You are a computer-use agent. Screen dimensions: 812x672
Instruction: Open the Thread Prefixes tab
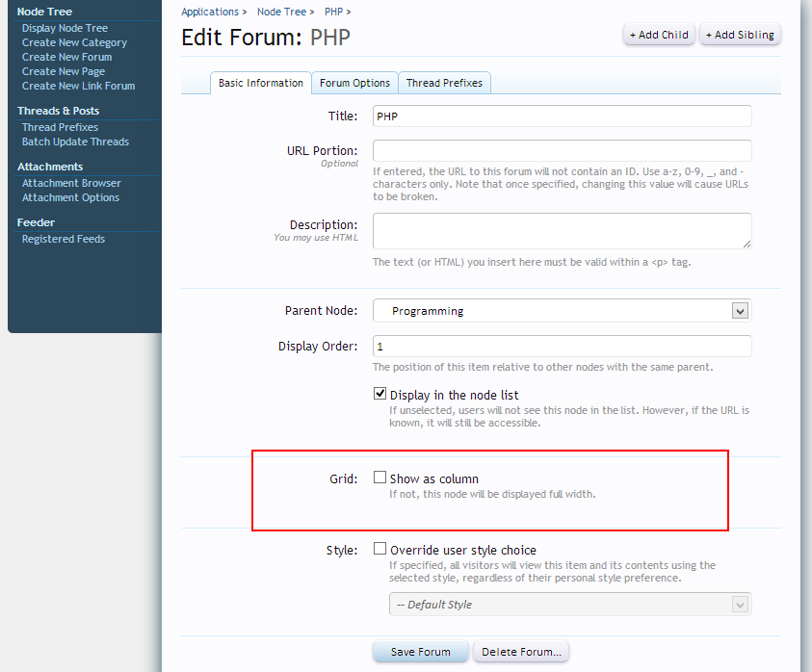tap(444, 83)
